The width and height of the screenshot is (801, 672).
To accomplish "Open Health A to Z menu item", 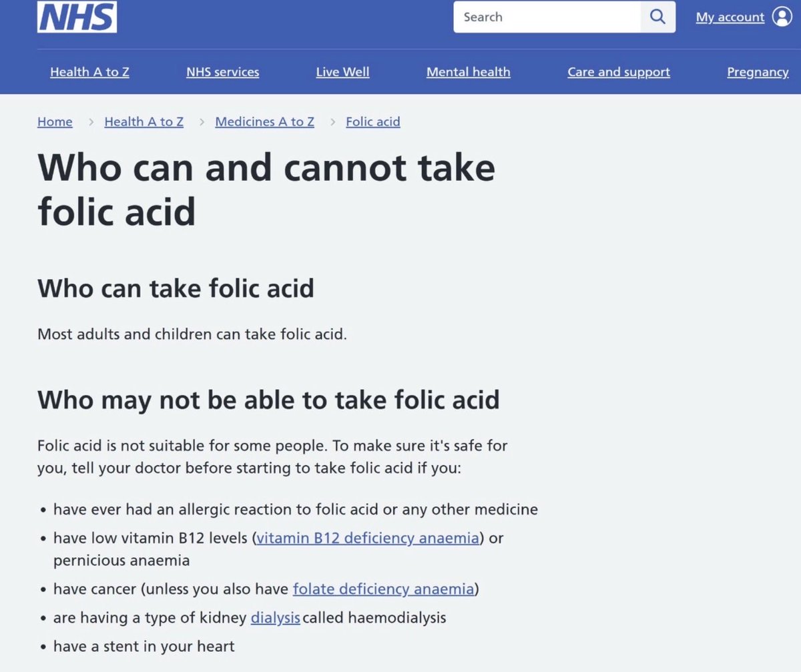I will 89,72.
